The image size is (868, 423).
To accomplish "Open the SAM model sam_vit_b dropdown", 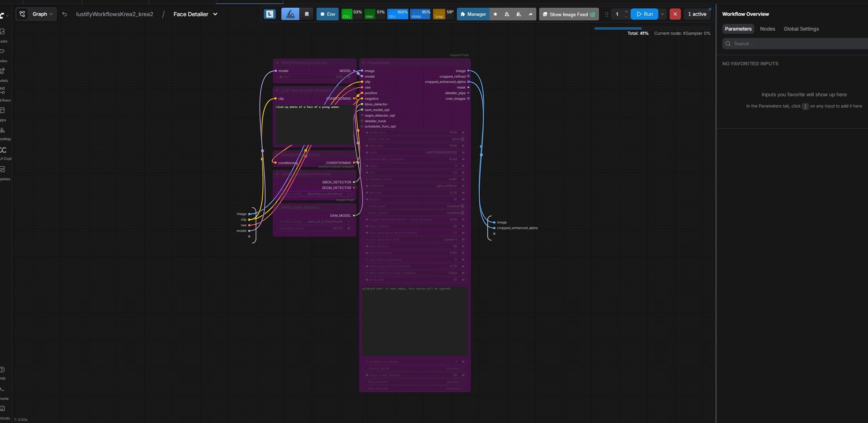I will [x=314, y=222].
